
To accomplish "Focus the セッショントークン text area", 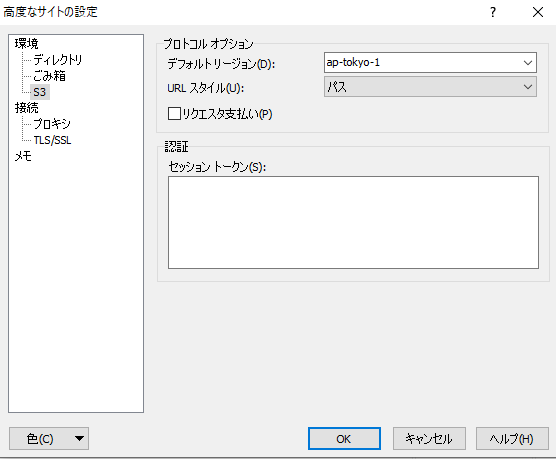I will point(353,222).
